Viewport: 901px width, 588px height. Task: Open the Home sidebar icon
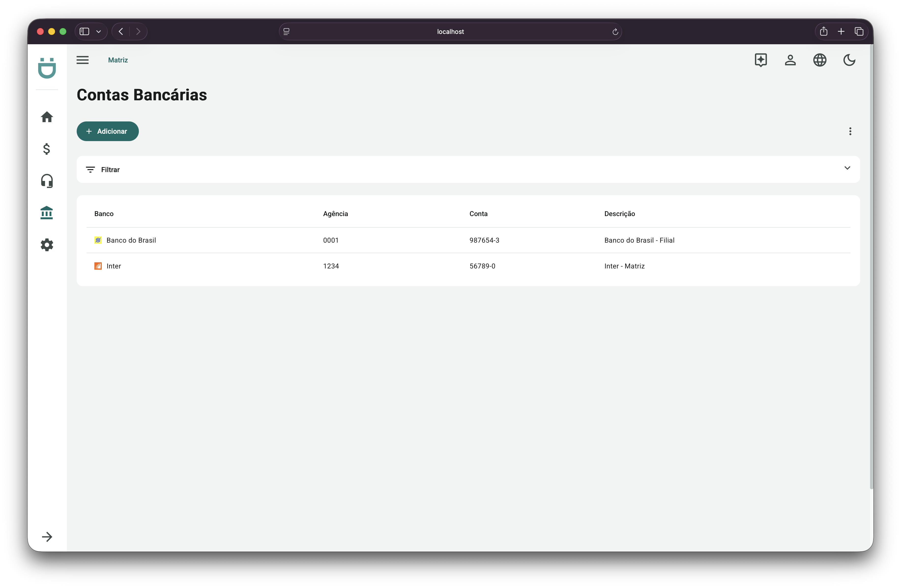(47, 117)
